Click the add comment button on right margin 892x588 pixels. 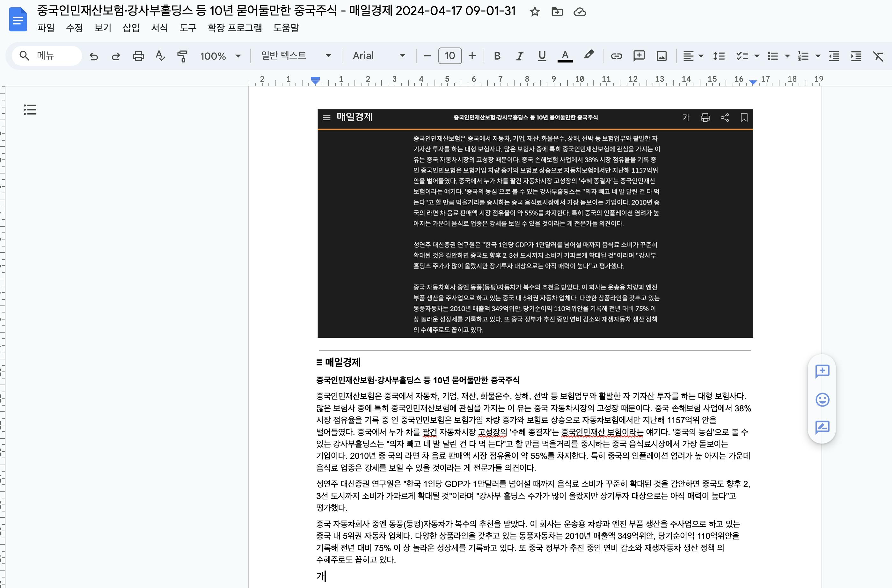coord(822,371)
